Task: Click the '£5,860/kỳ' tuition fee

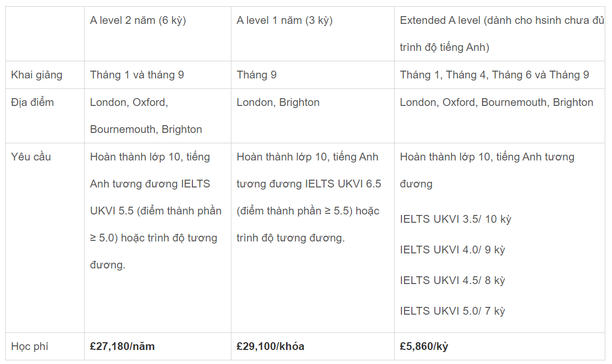Action: point(424,346)
